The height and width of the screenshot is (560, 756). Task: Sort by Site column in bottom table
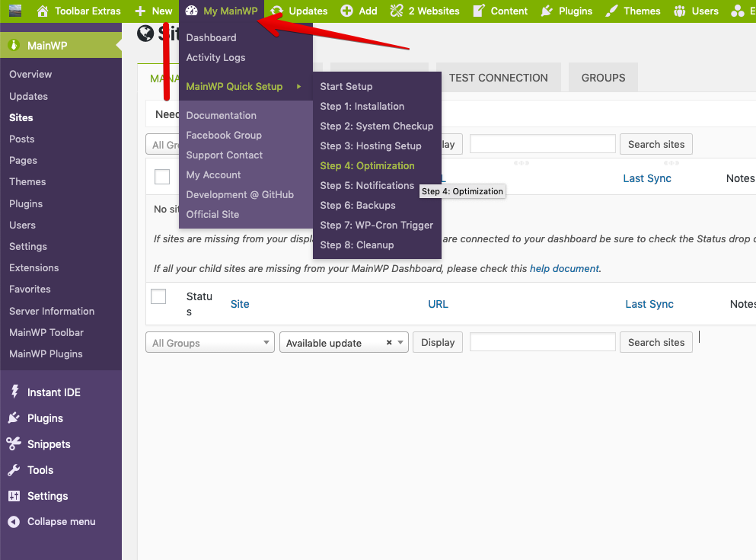[240, 304]
